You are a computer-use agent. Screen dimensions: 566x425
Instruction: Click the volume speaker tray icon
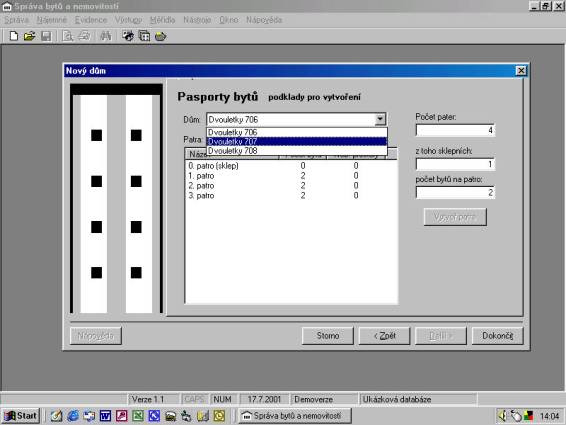point(503,416)
